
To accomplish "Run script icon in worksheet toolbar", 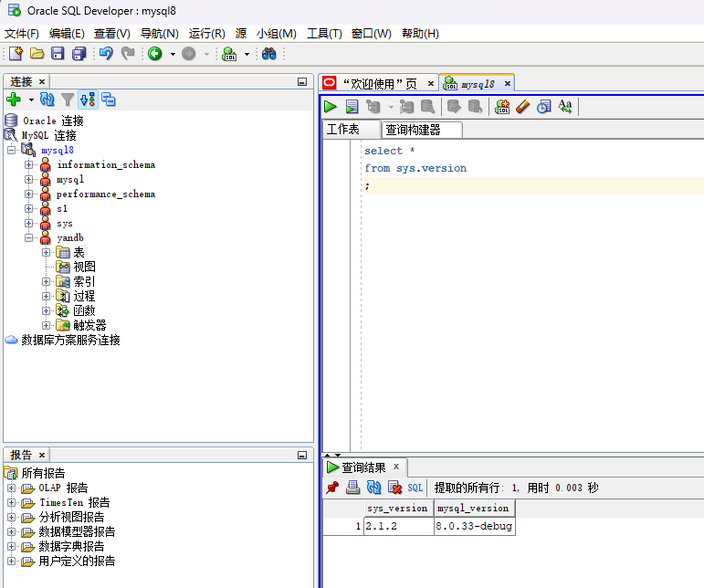I will [x=352, y=107].
